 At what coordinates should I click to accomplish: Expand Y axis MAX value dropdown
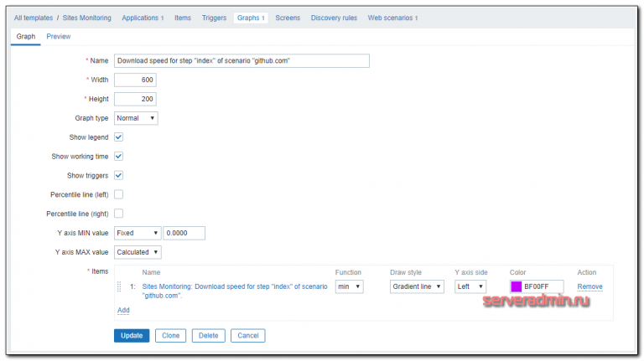pos(138,252)
